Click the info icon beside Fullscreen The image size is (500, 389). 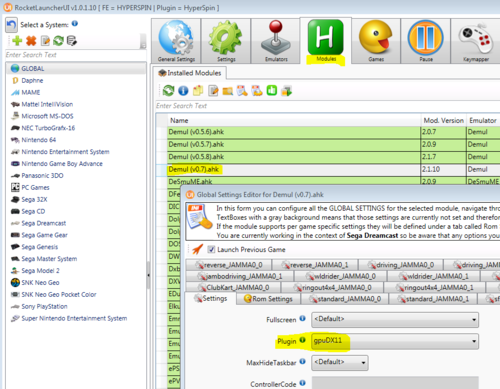pos(302,318)
